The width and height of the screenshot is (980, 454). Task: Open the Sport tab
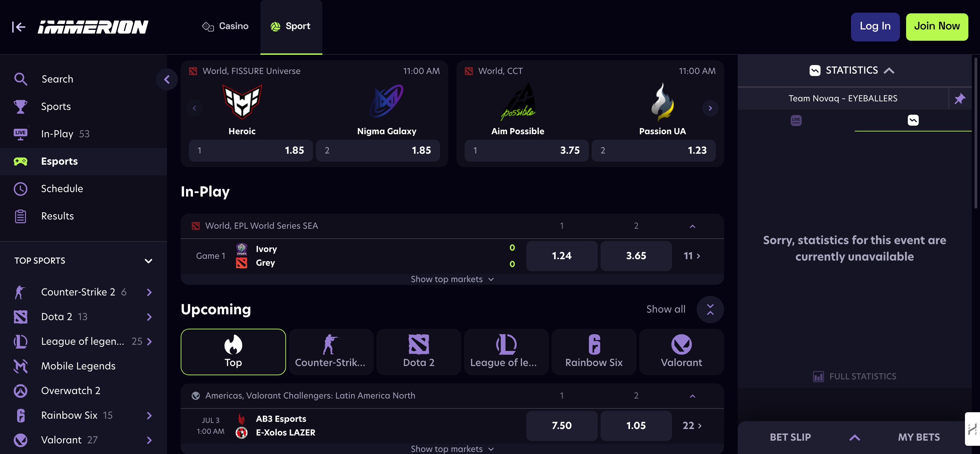click(x=291, y=26)
